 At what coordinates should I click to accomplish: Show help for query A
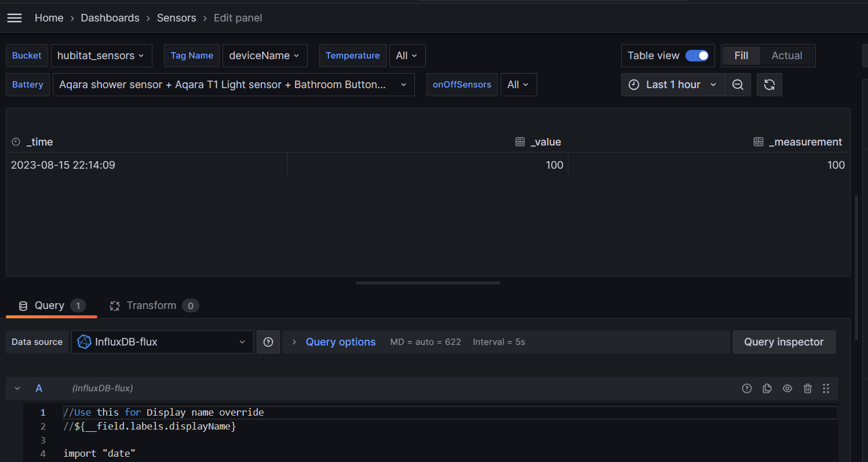tap(747, 388)
